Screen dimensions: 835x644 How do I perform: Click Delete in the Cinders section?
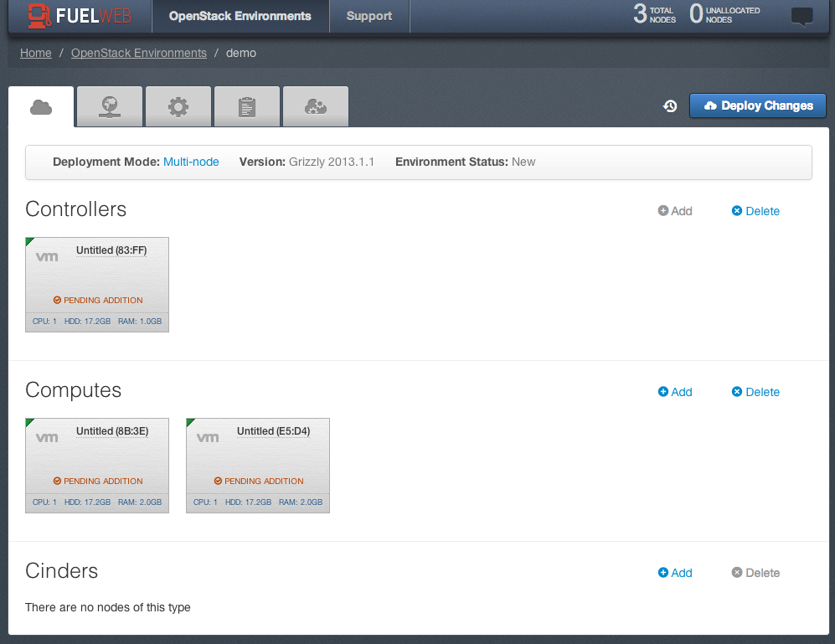[x=755, y=573]
